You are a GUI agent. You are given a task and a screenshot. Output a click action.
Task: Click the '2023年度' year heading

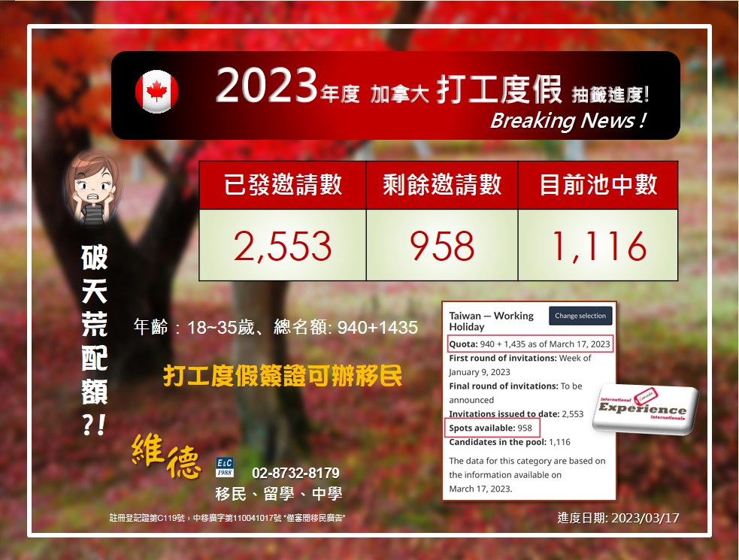pyautogui.click(x=287, y=86)
